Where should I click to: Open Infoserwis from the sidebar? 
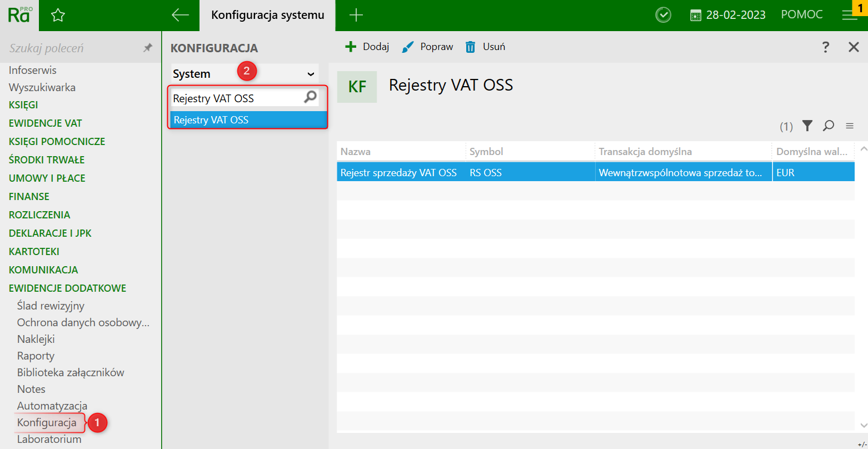pos(33,71)
